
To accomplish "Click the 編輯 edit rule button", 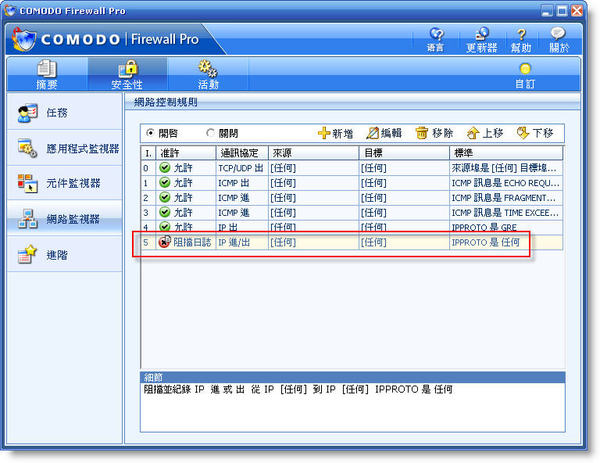I will (x=384, y=133).
